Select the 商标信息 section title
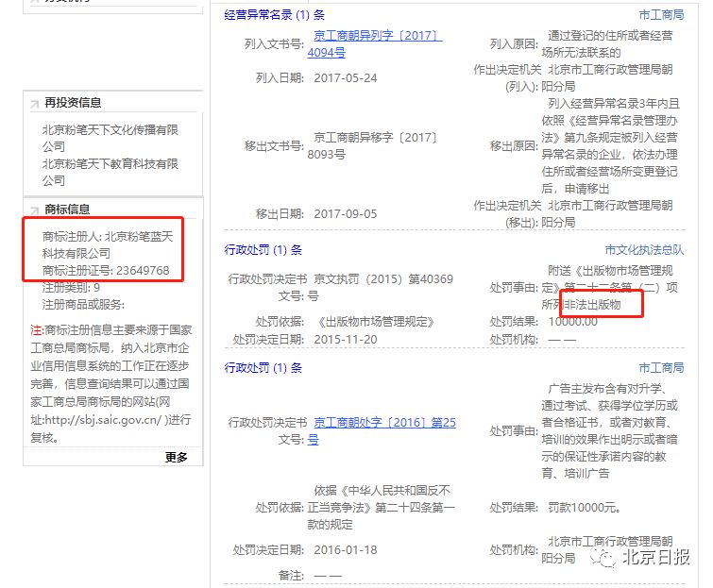 67,209
